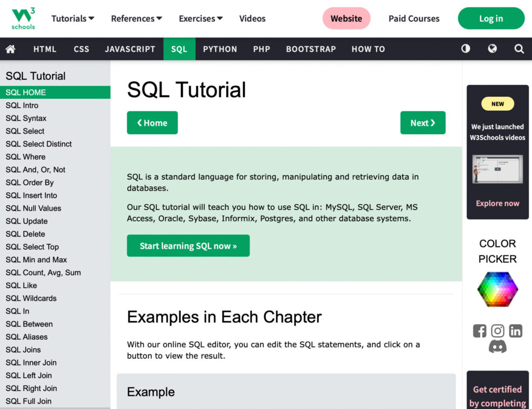
Task: Select JAVASCRIPT in the top navbar
Action: pos(130,49)
